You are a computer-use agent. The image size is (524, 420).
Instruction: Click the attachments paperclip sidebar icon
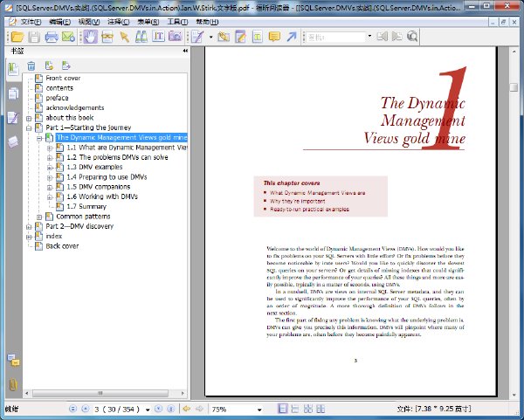[13, 385]
